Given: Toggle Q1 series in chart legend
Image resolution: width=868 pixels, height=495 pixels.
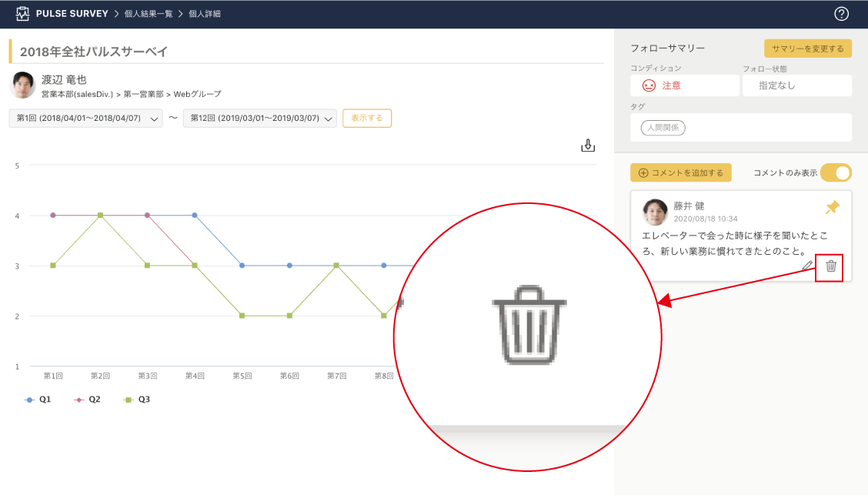Looking at the screenshot, I should 38,400.
